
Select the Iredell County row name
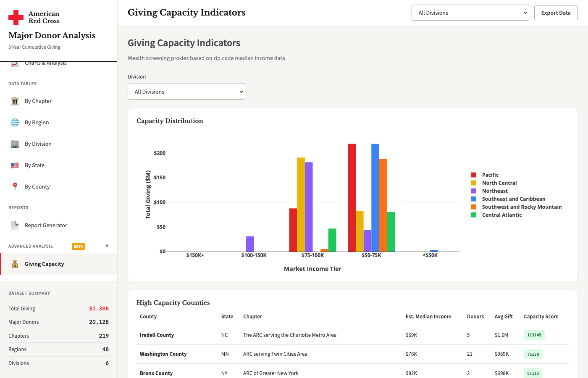(157, 335)
